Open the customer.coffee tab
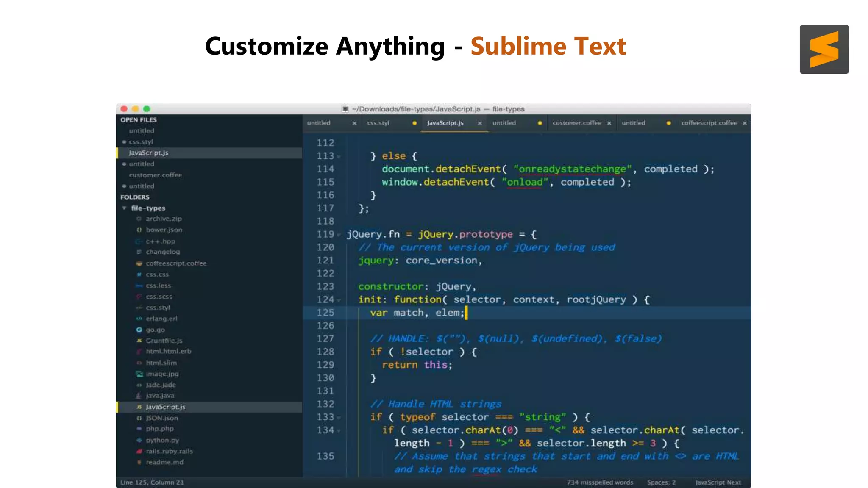This screenshot has height=488, width=868. pos(576,123)
